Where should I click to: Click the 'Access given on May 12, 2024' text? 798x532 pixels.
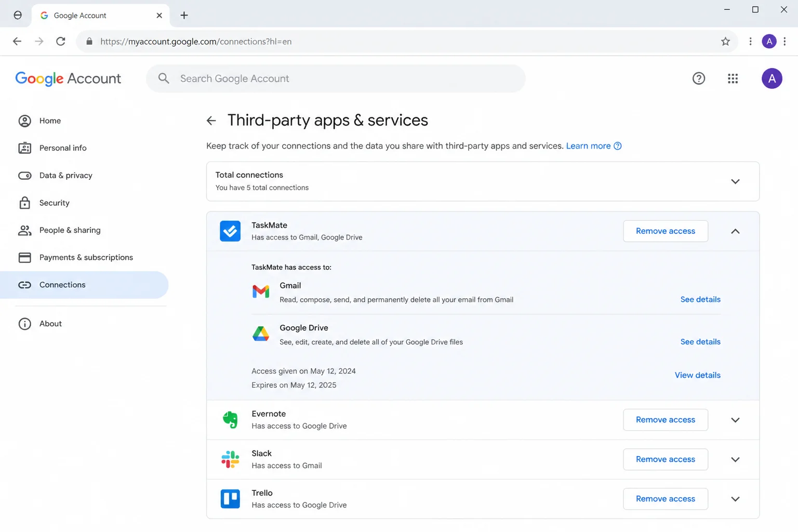click(x=303, y=371)
